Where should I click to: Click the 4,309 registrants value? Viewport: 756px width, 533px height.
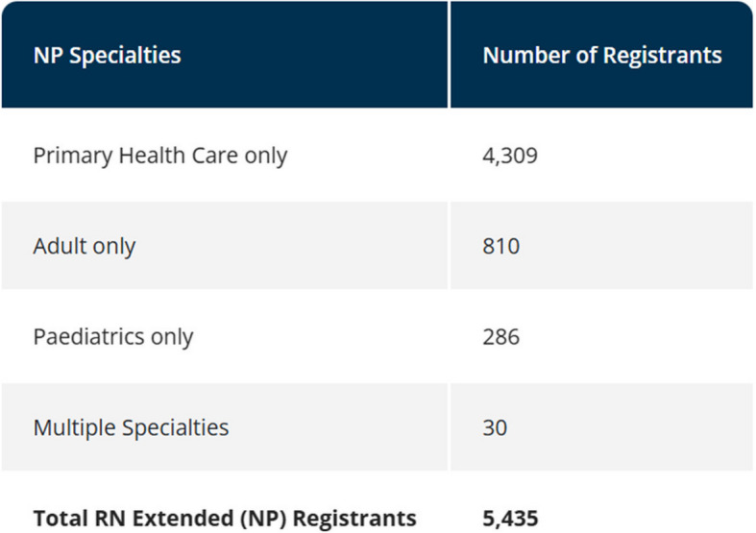click(x=510, y=155)
